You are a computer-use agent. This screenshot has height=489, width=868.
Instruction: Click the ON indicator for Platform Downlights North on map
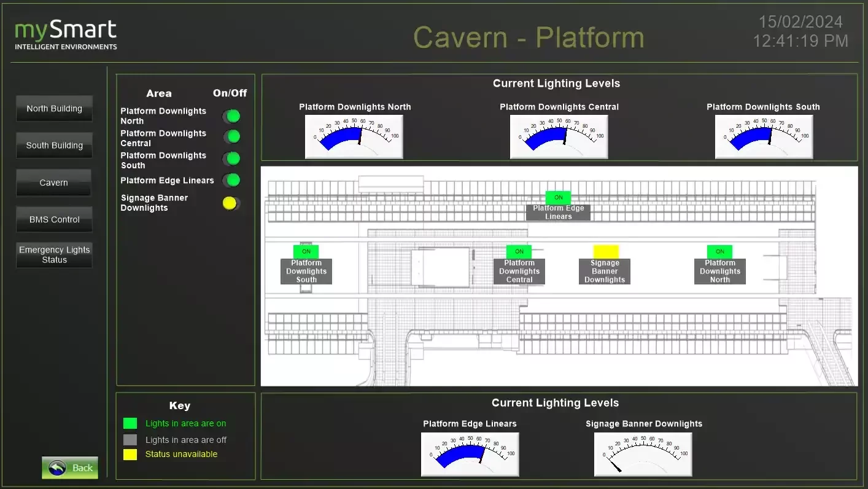point(719,251)
